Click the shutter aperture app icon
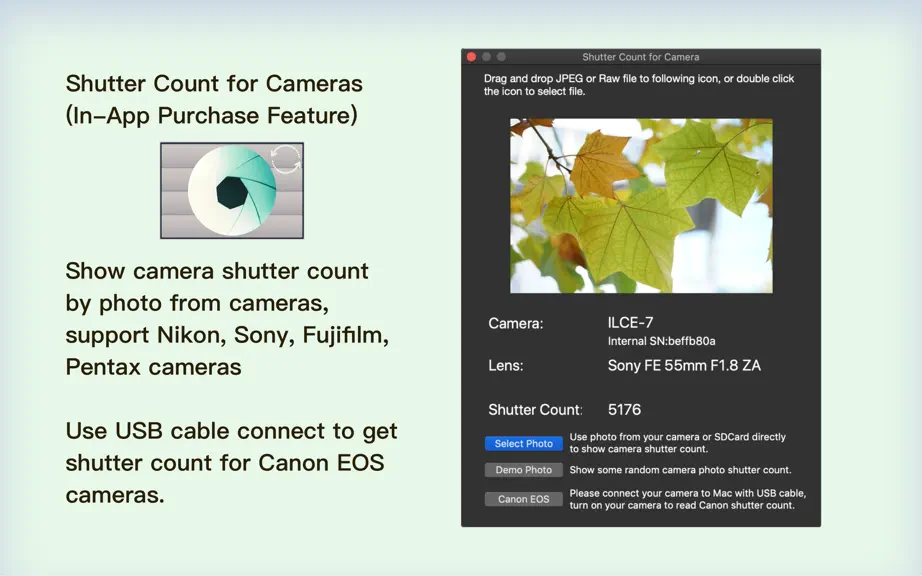This screenshot has height=576, width=922. click(x=232, y=190)
